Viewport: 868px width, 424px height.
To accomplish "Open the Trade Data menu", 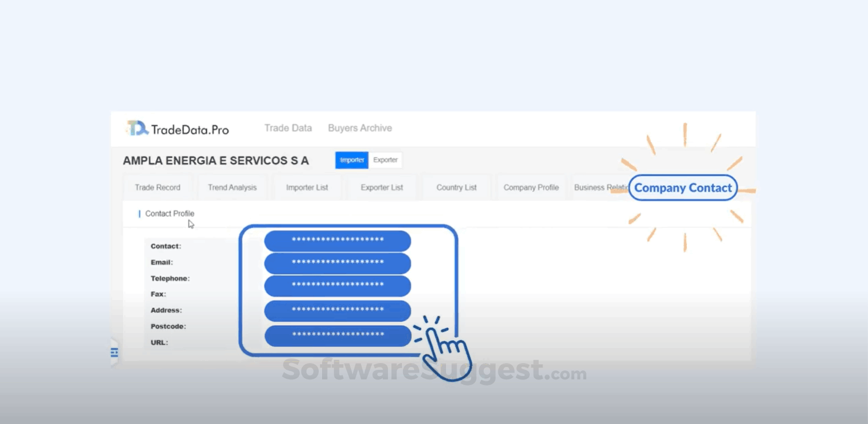I will 288,128.
